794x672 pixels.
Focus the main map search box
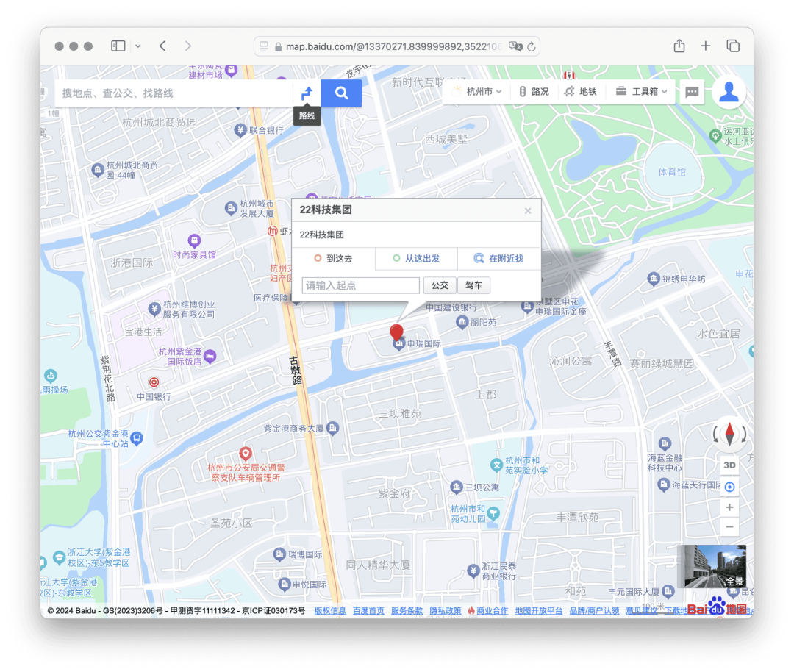tap(174, 93)
